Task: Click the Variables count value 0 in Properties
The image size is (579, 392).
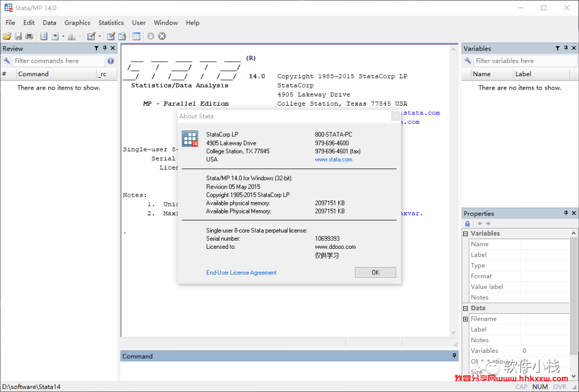Action: pos(524,351)
